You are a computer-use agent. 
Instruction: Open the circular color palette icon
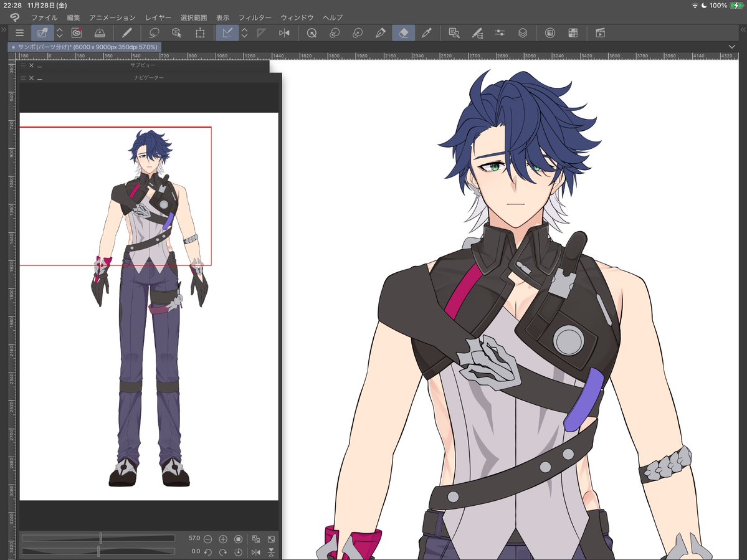click(x=550, y=33)
